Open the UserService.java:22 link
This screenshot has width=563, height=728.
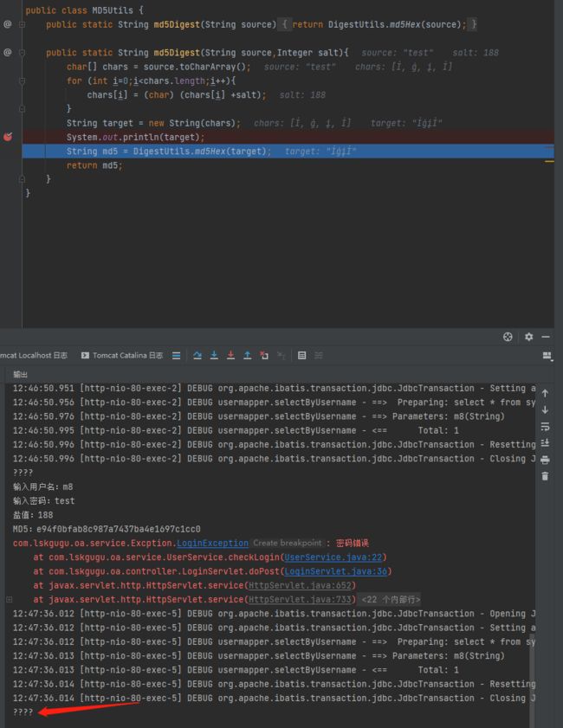coord(333,557)
